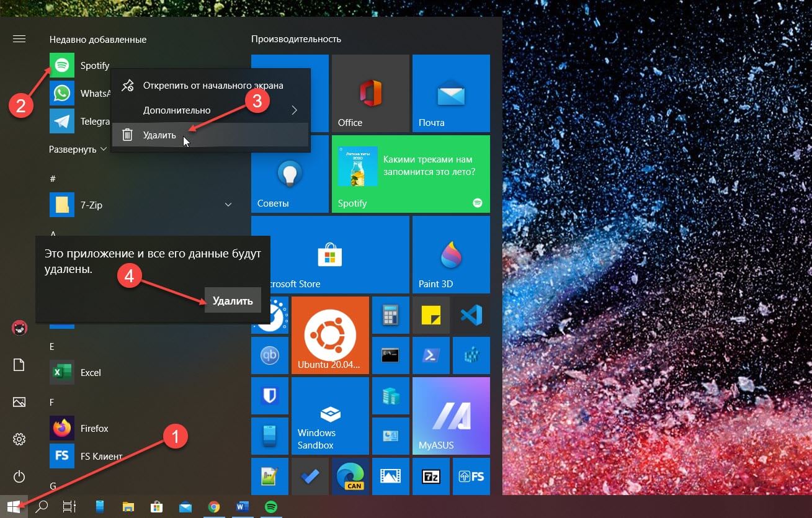Open the Дополнительно submenu
The width and height of the screenshot is (812, 518).
210,110
